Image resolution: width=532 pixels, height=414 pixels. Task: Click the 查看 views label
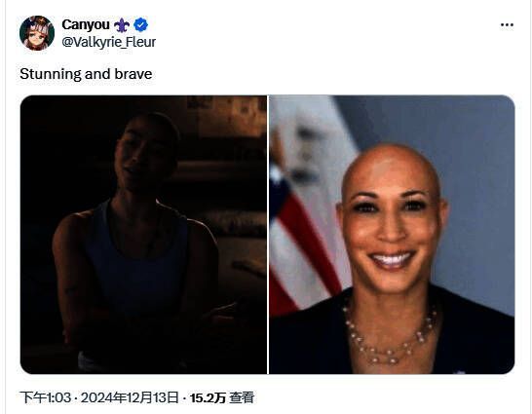[242, 397]
